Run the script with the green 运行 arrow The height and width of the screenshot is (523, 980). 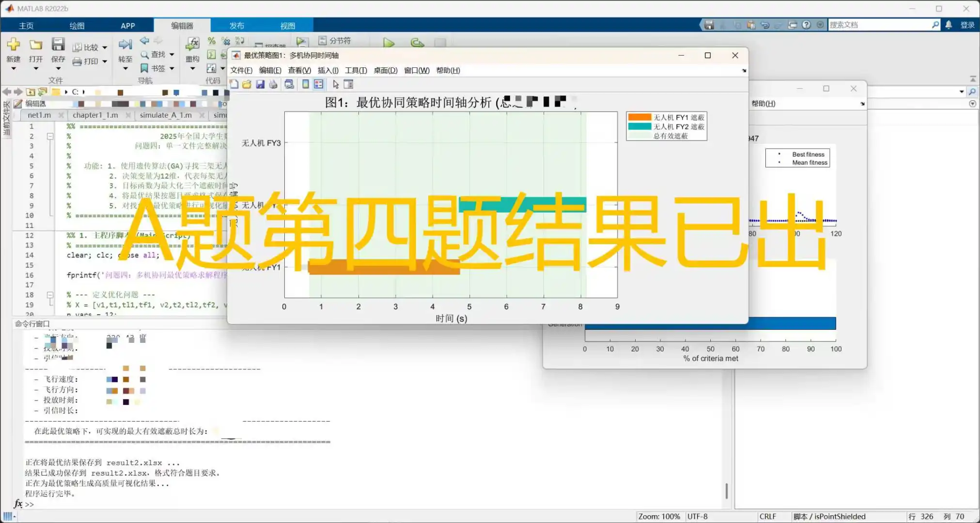click(x=389, y=43)
